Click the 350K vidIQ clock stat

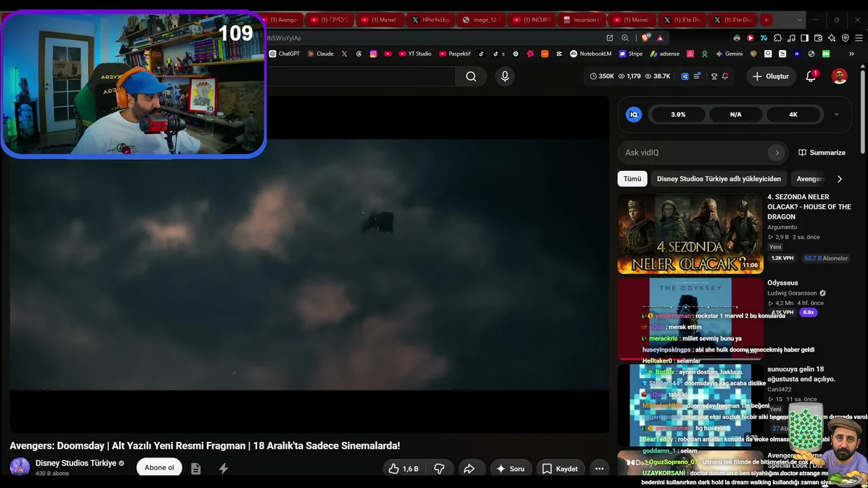(602, 77)
